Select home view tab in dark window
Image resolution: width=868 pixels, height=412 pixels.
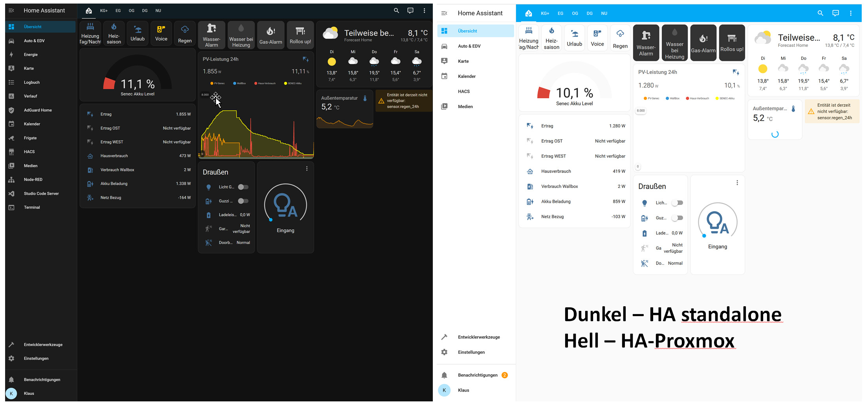click(x=89, y=11)
